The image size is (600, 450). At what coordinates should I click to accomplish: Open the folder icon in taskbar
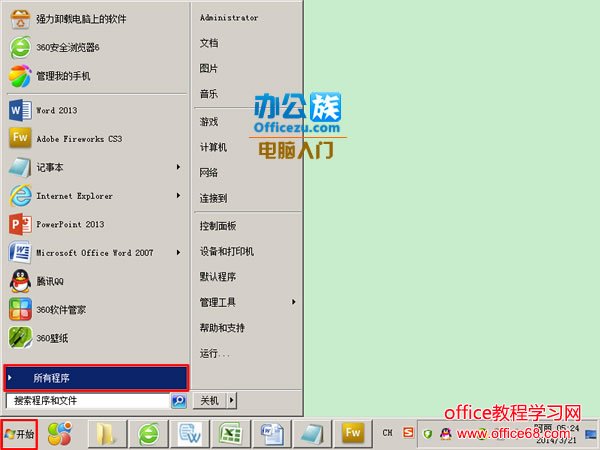(107, 434)
